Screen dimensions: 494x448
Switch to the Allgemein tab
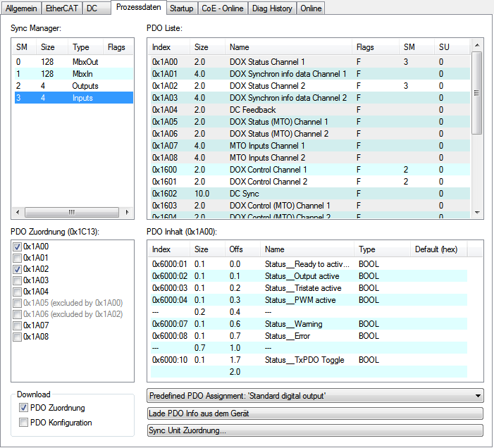(21, 8)
